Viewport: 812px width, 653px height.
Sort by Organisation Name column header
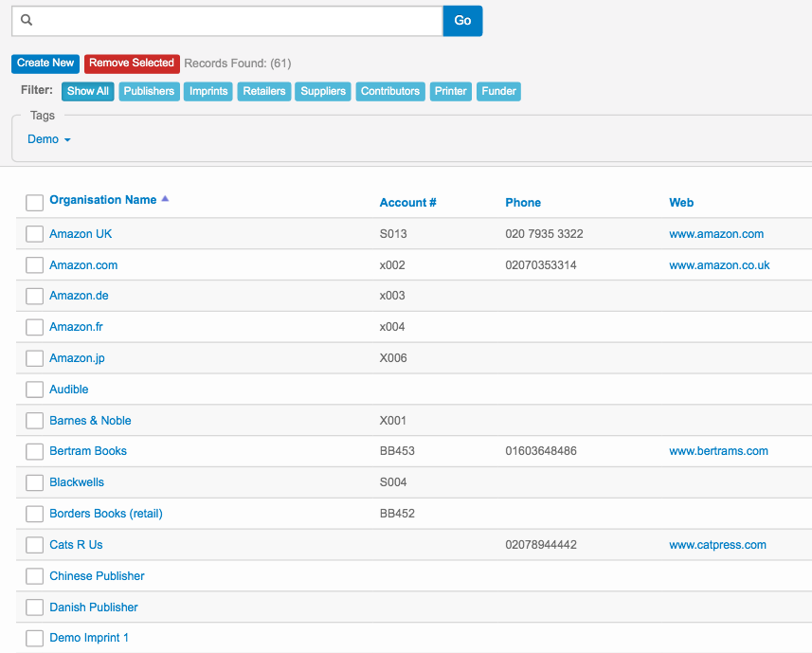pyautogui.click(x=103, y=200)
